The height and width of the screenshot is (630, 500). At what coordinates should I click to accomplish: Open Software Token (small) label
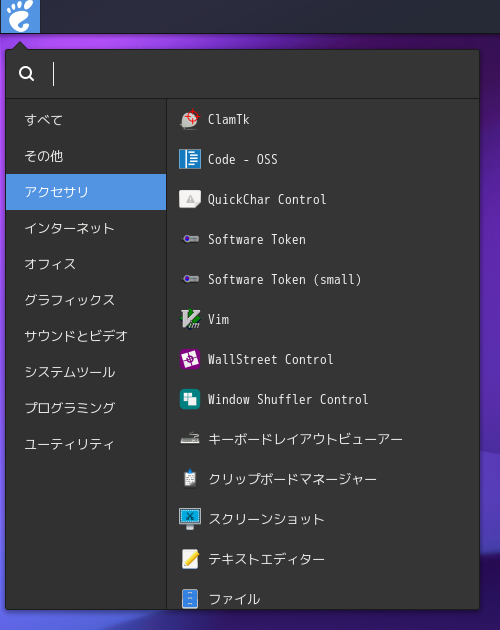point(285,279)
